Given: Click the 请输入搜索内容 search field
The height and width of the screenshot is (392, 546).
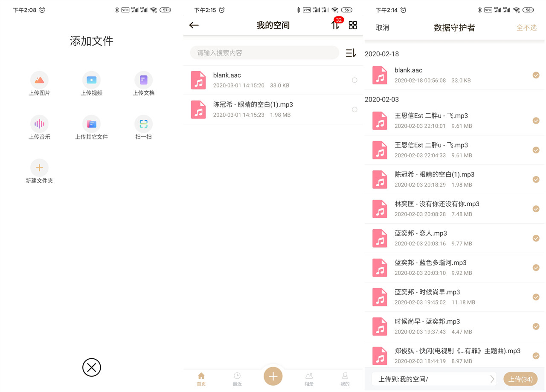Looking at the screenshot, I should pos(264,52).
